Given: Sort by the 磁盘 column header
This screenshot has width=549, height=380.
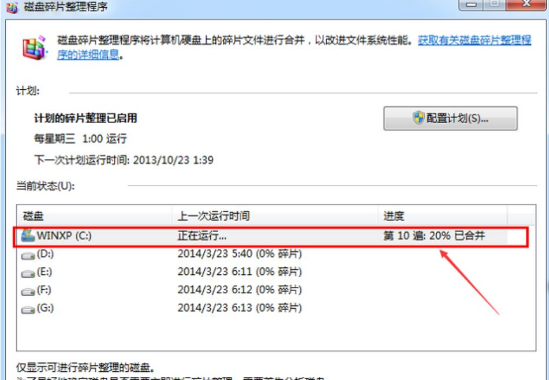Looking at the screenshot, I should coord(94,216).
